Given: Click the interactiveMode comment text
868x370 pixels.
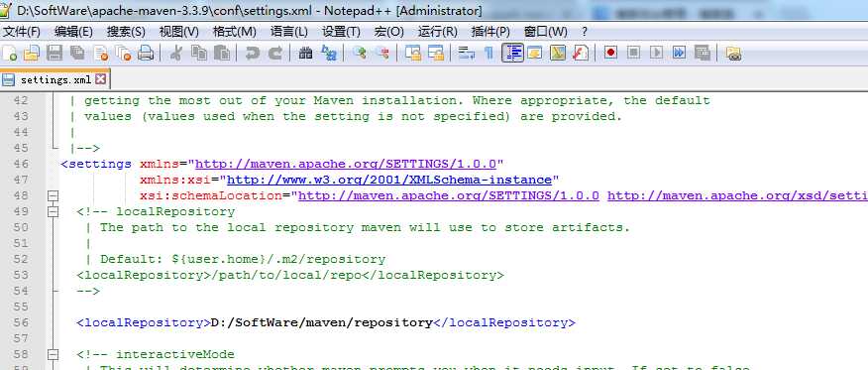Looking at the screenshot, I should coord(175,354).
